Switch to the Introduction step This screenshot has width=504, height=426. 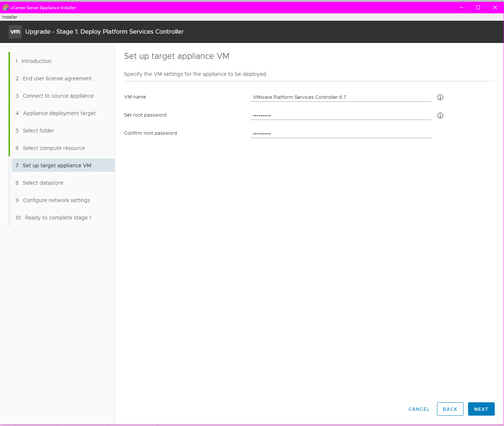point(37,61)
